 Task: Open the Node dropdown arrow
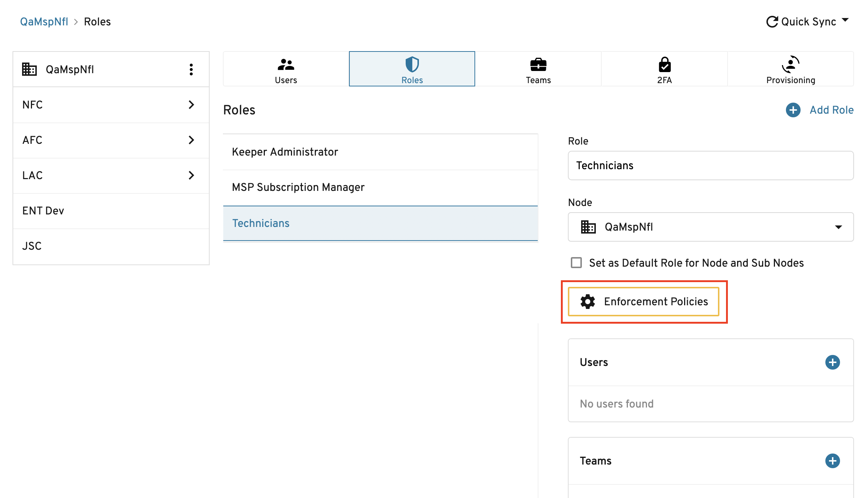click(838, 227)
